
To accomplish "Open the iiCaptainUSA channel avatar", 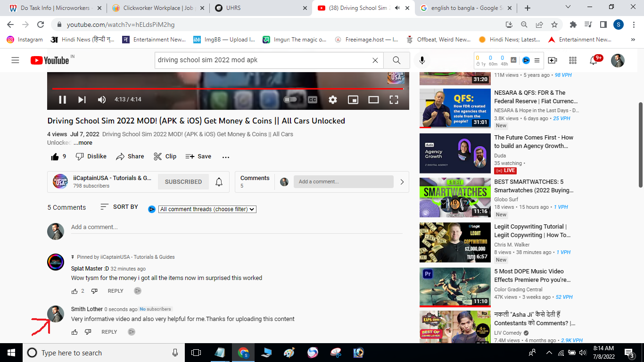I will pos(60,181).
